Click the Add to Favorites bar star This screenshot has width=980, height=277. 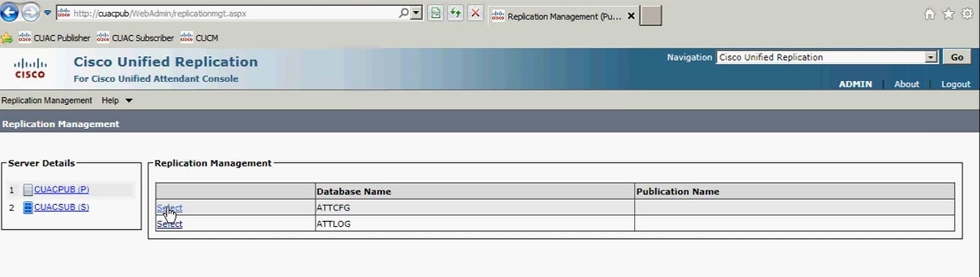(x=7, y=38)
